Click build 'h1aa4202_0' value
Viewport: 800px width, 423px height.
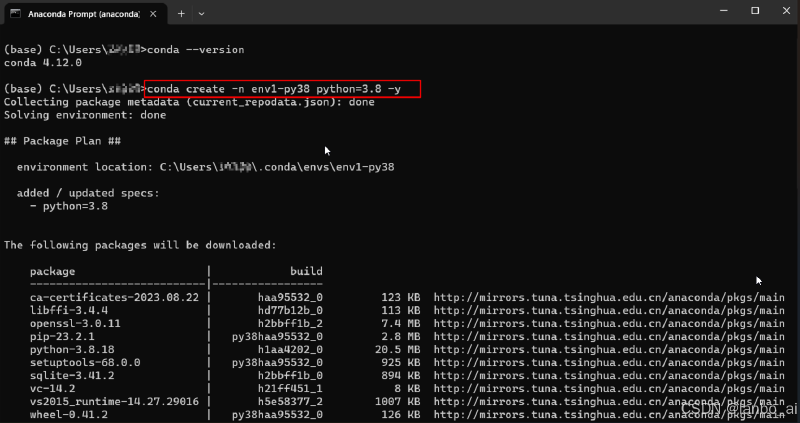click(x=290, y=350)
